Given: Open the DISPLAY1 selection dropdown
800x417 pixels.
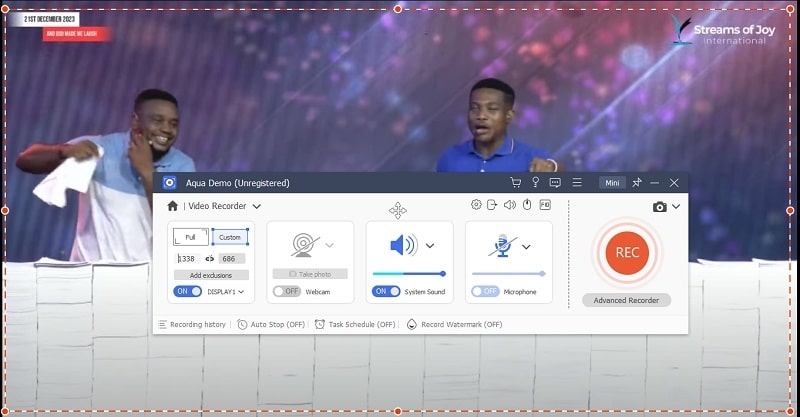Looking at the screenshot, I should pos(241,291).
